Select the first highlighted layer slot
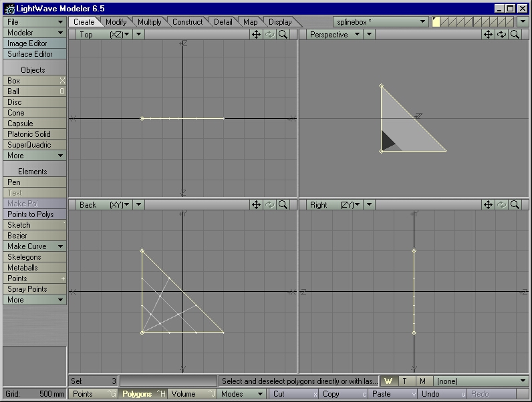The width and height of the screenshot is (532, 402). [436, 22]
